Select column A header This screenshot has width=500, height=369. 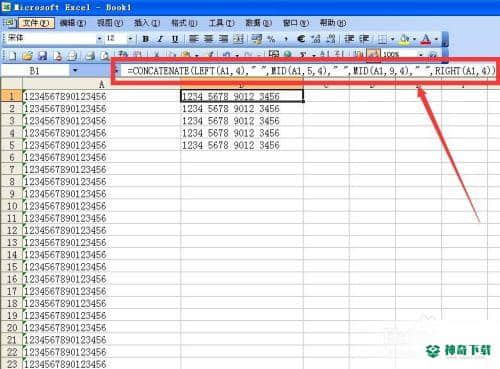point(101,84)
